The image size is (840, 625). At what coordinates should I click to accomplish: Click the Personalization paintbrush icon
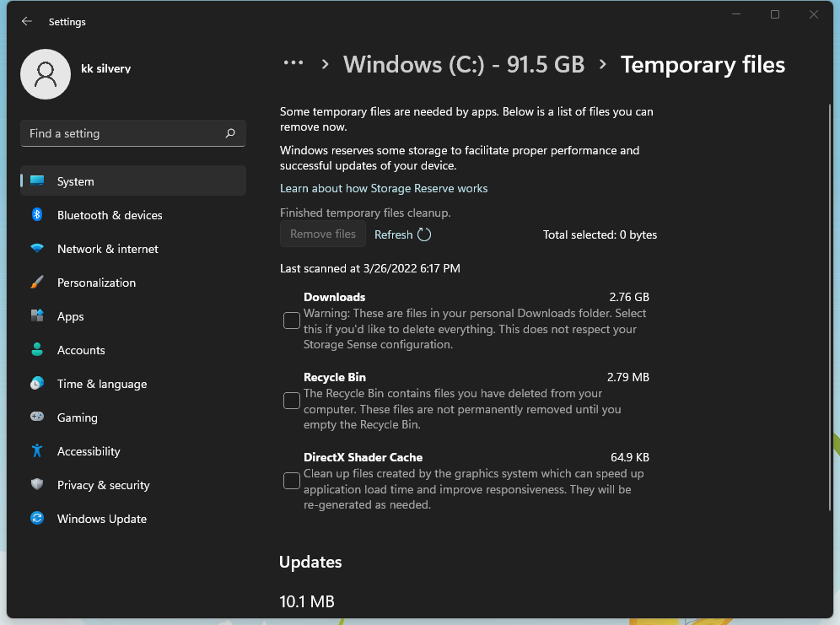point(37,283)
